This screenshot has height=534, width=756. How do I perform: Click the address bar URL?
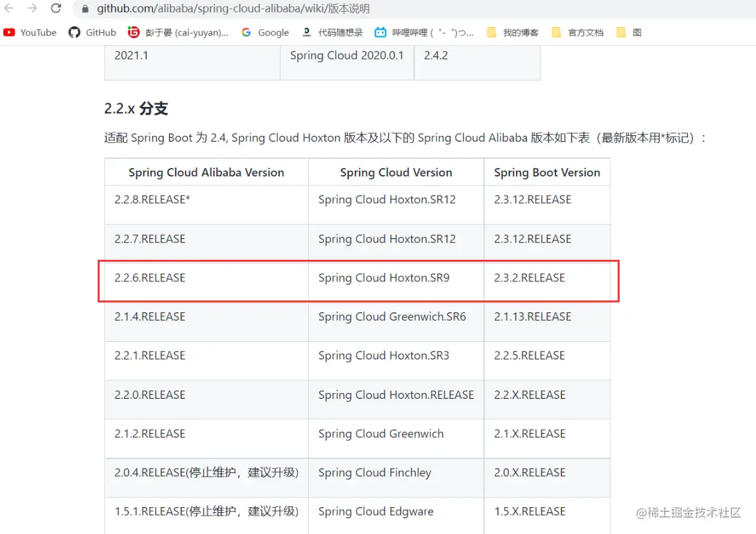[x=233, y=9]
